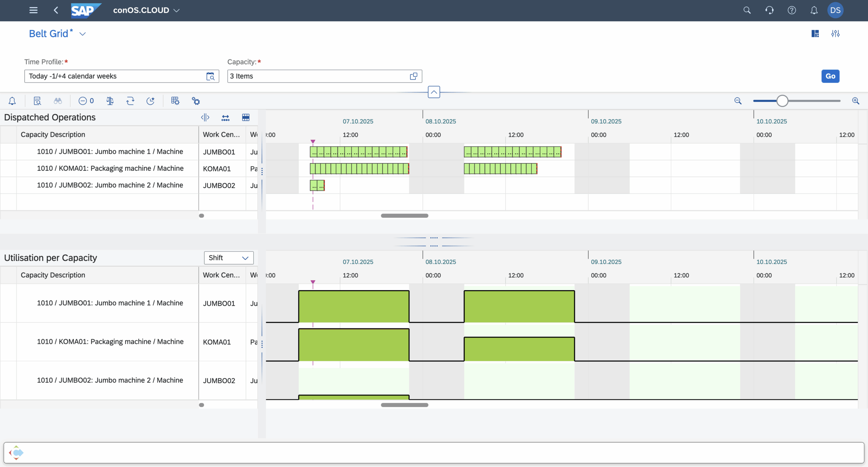
Task: Click the alerts bell in chart toolbar
Action: [12, 101]
